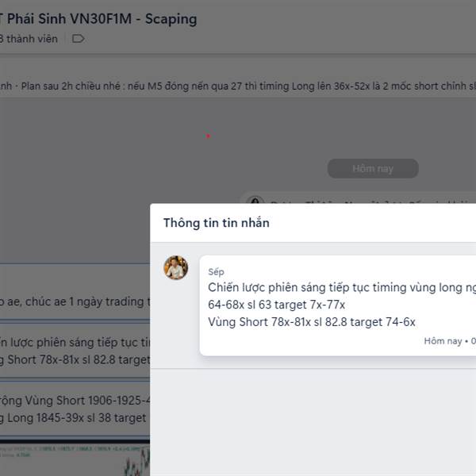Click the red dot marker in chat area

pos(208,136)
